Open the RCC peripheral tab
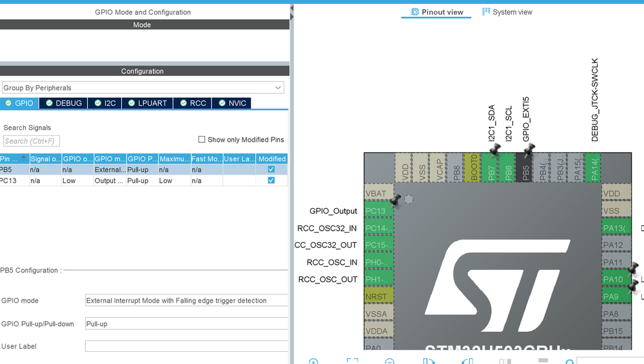 tap(193, 103)
